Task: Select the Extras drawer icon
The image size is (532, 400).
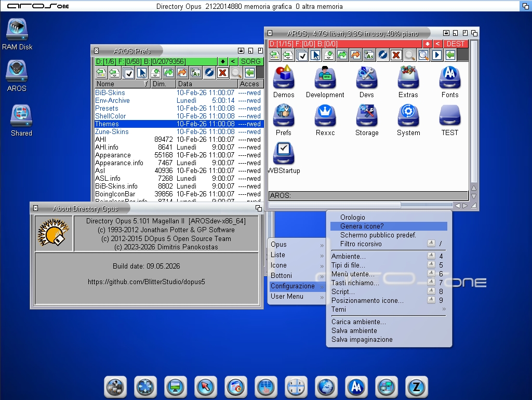Action: 408,82
